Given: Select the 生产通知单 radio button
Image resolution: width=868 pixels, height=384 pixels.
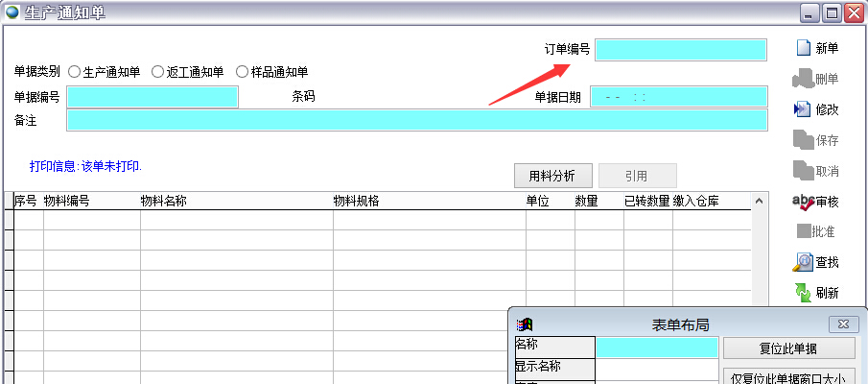Looking at the screenshot, I should pos(75,72).
